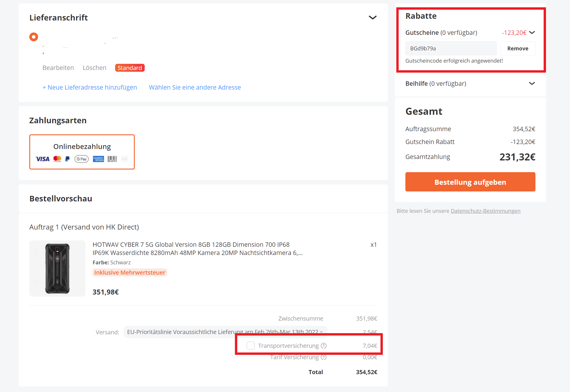The height and width of the screenshot is (392, 570).
Task: Open the HOTWAV CYBER 7 5G product title
Action: coord(198,249)
